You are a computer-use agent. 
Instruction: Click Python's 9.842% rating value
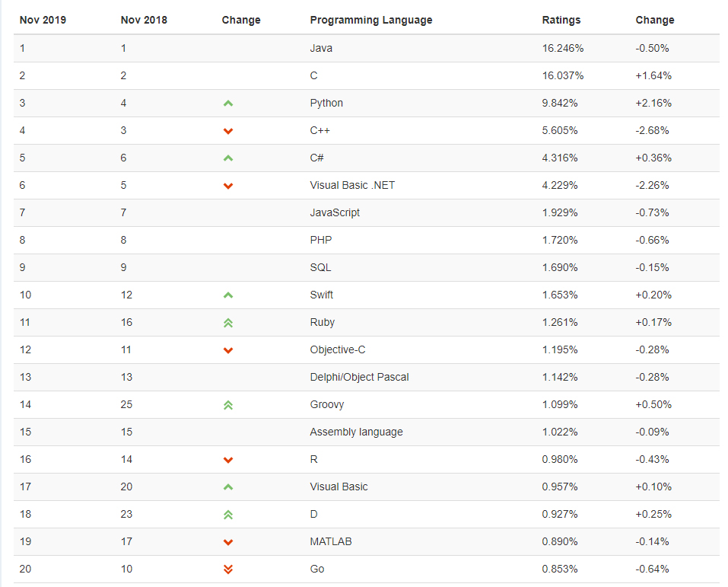pyautogui.click(x=560, y=103)
